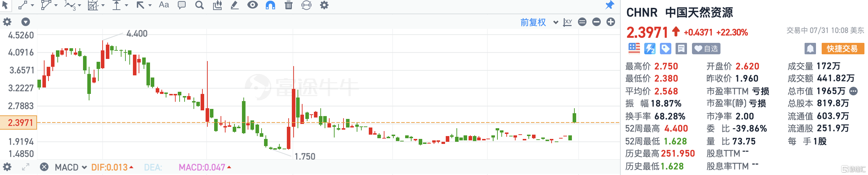Toggle the DEA line label
The width and height of the screenshot is (868, 175).
pos(153,167)
